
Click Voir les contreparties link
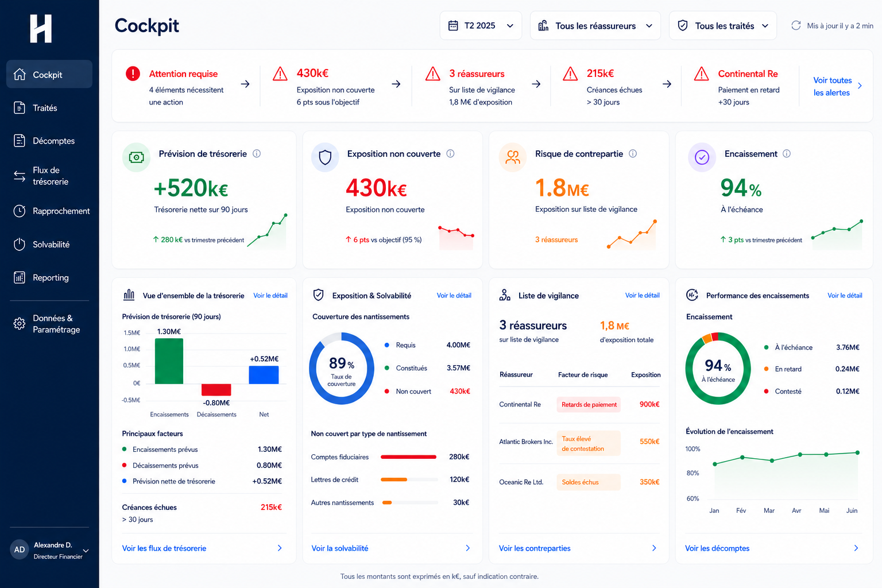tap(535, 548)
